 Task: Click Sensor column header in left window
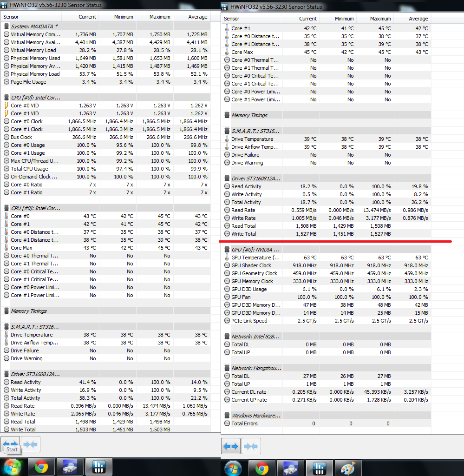31,17
